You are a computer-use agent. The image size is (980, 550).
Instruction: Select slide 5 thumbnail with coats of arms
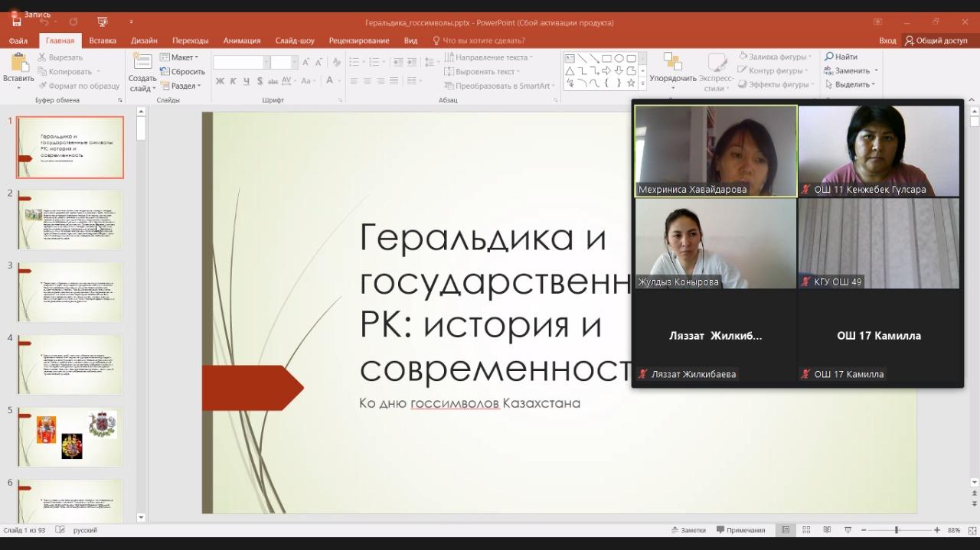coord(70,436)
